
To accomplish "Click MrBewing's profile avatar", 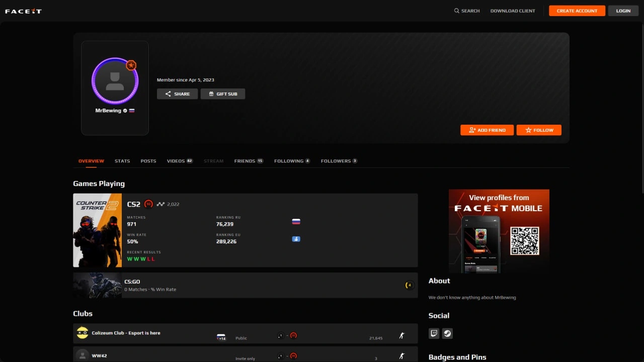I will click(115, 81).
